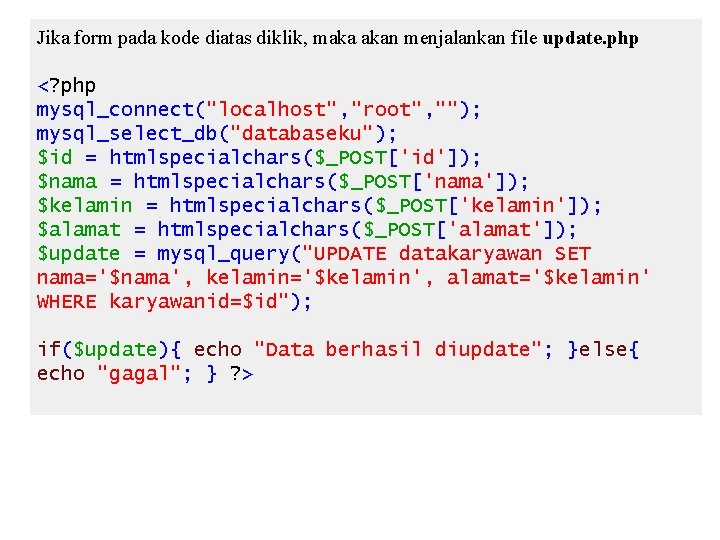Image resolution: width=720 pixels, height=540 pixels.
Task: Click the line assigning $alamat variable
Action: pos(306,229)
